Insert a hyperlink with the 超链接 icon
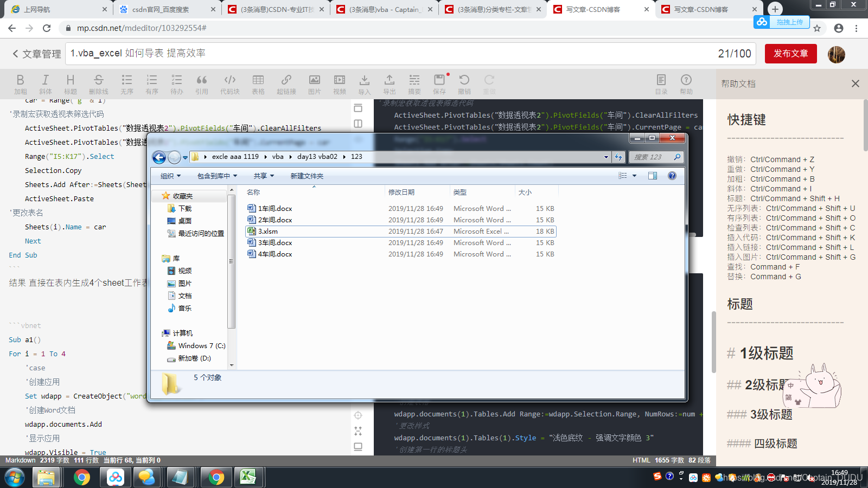 286,84
